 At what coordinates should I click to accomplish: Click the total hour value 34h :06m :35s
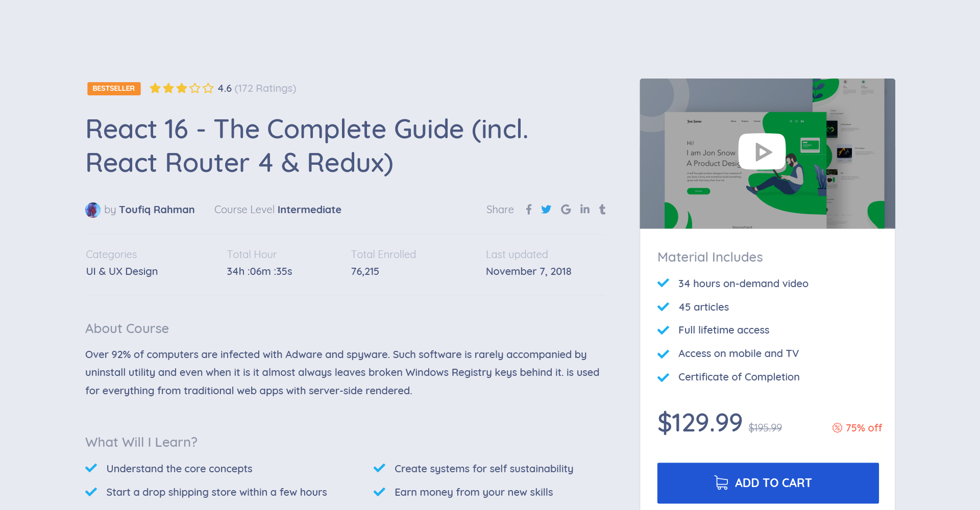pyautogui.click(x=259, y=271)
